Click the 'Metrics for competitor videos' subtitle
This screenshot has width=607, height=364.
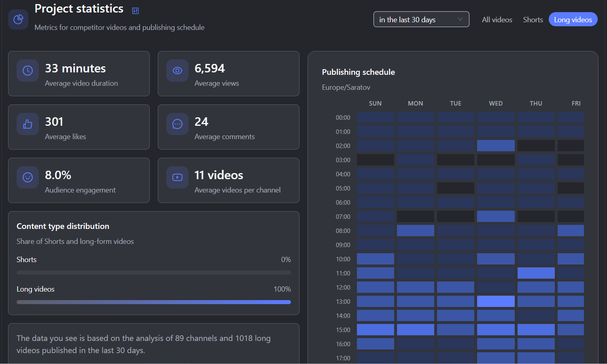pos(119,28)
